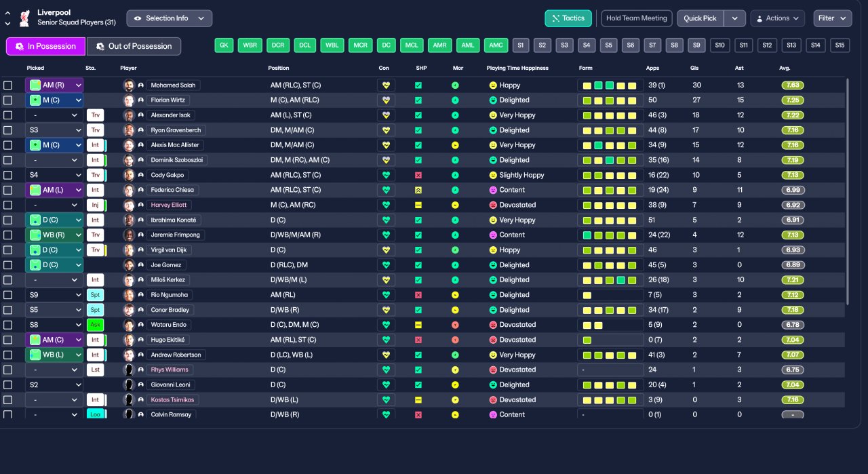Click the Spt status badge for Rio Ngumoha
The width and height of the screenshot is (868, 474).
[x=96, y=295]
